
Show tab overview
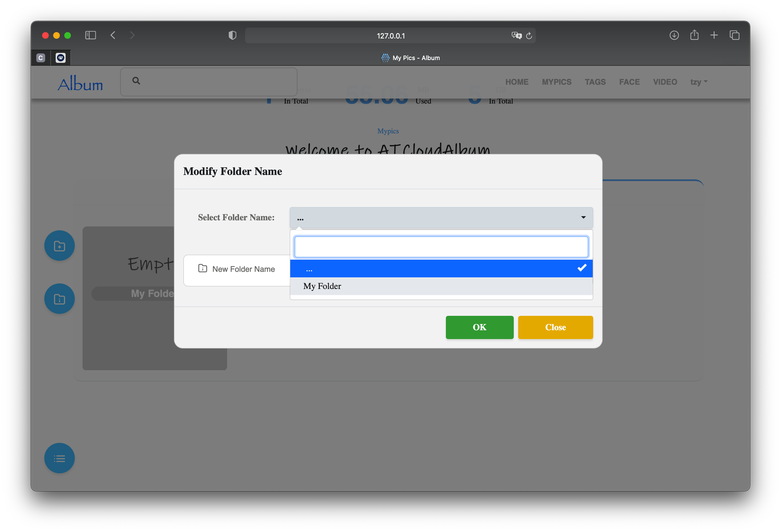click(x=735, y=35)
